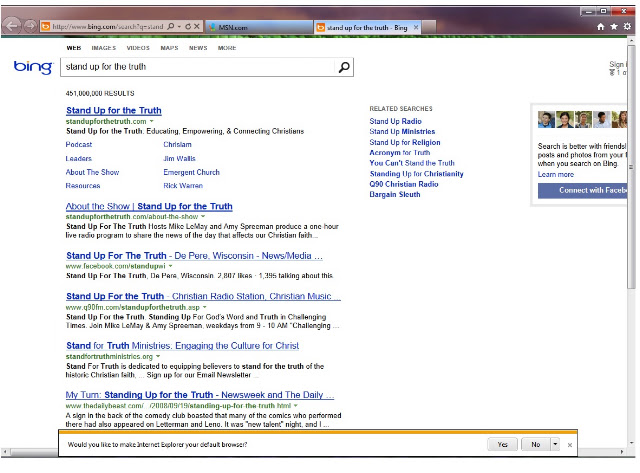
Task: Click related search Standing Up for Christianity
Action: [417, 174]
